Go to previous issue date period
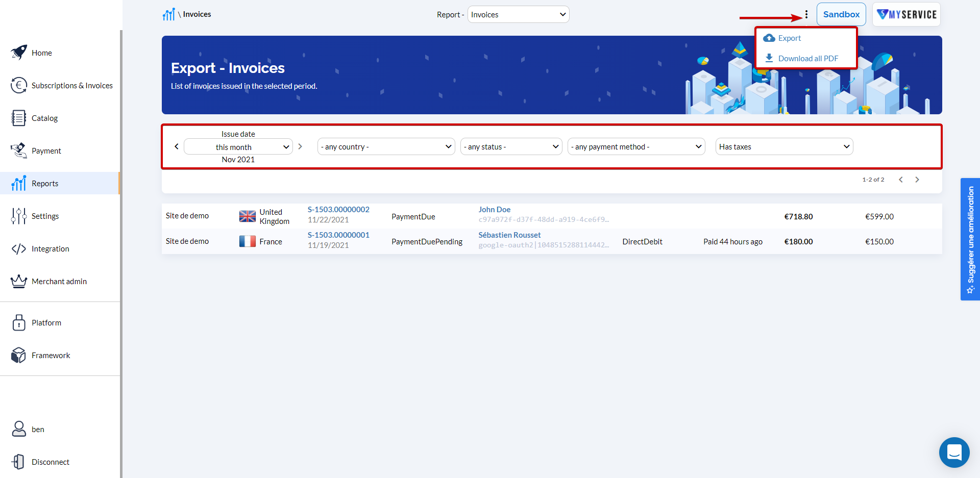 tap(177, 146)
